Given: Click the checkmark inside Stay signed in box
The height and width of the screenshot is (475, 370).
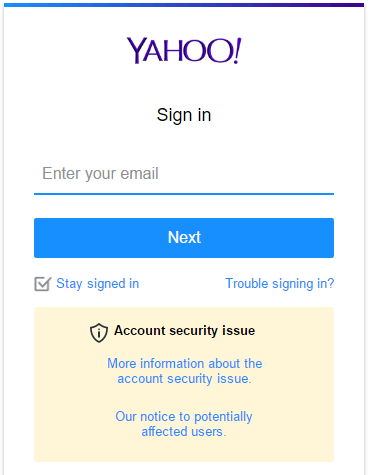Looking at the screenshot, I should coord(44,283).
